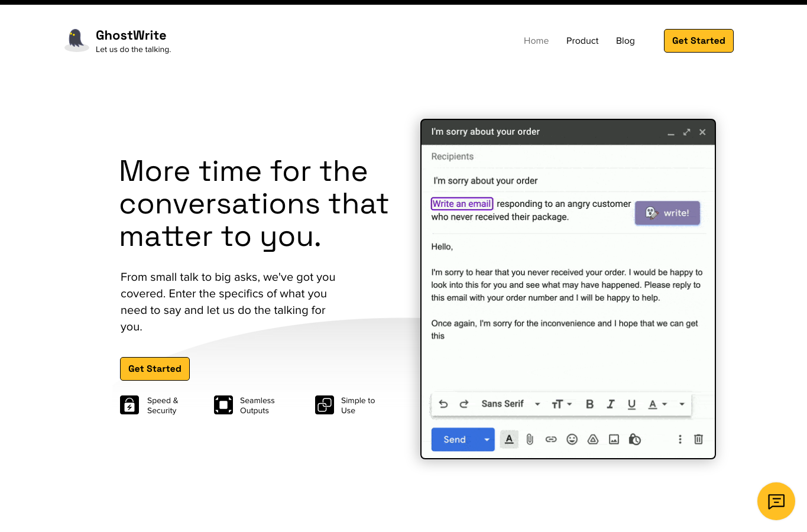Click the insert photo icon
Screen dimensions: 807x532
[614, 439]
